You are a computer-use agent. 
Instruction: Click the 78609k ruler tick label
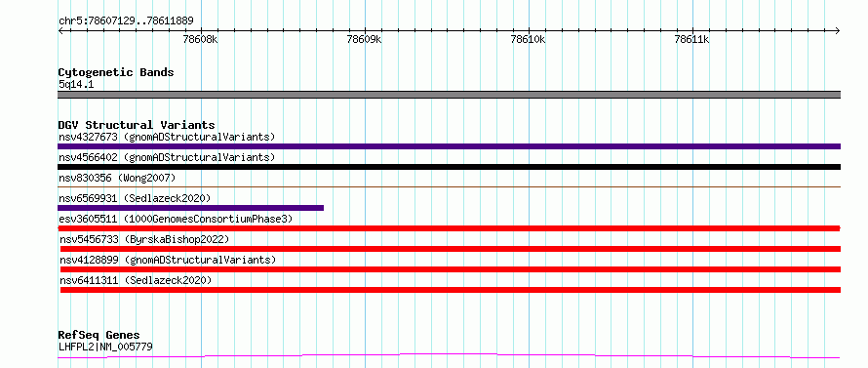[x=364, y=39]
